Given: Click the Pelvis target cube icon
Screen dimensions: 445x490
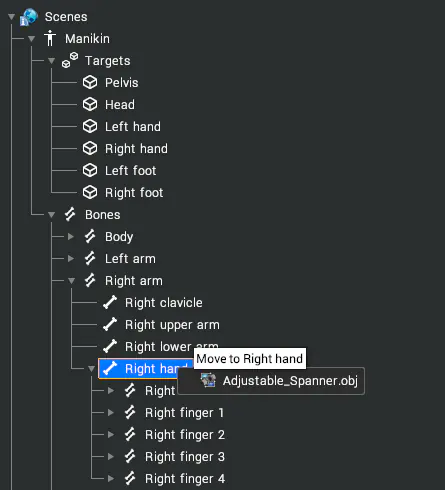Looking at the screenshot, I should tap(90, 82).
